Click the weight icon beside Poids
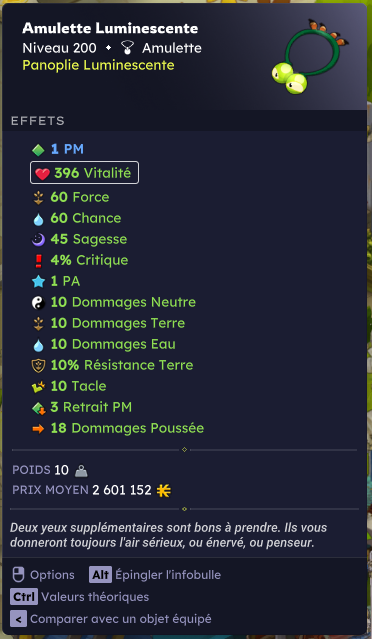Screen dimensions: 372x639 81,471
